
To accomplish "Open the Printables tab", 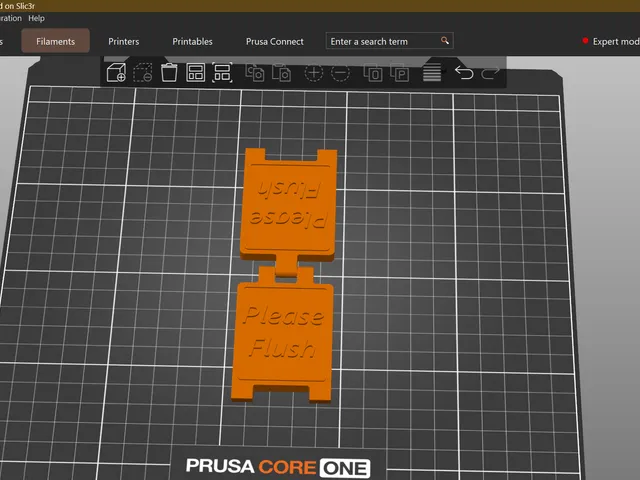I will point(192,41).
